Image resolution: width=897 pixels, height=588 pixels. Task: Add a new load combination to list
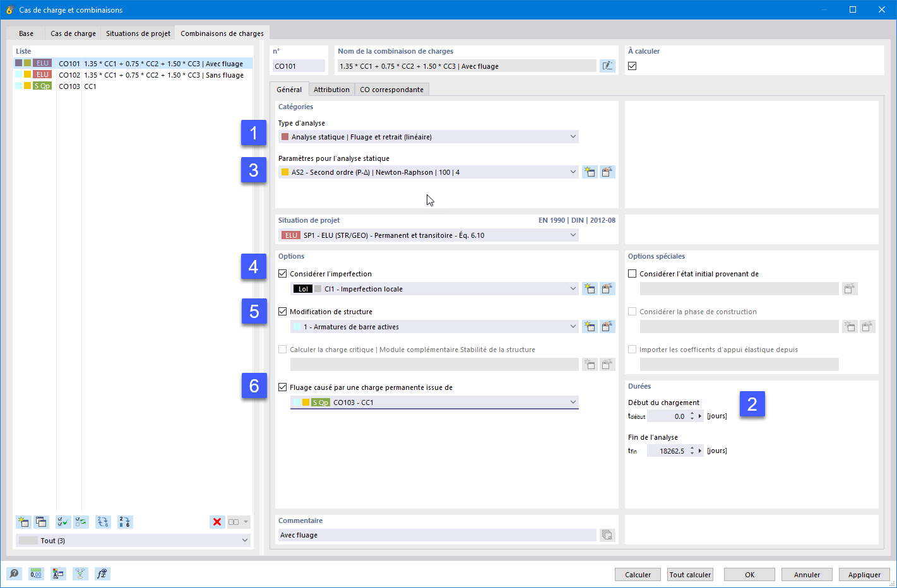click(23, 522)
